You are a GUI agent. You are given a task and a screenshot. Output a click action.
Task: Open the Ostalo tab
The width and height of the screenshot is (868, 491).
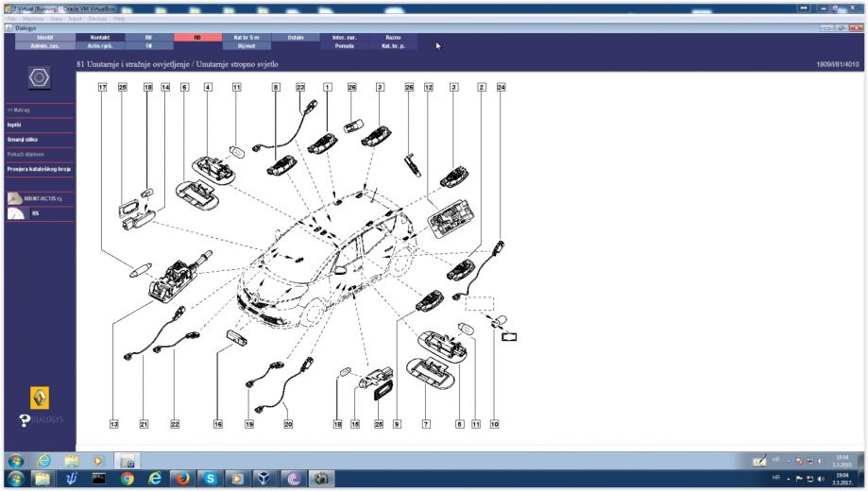295,37
